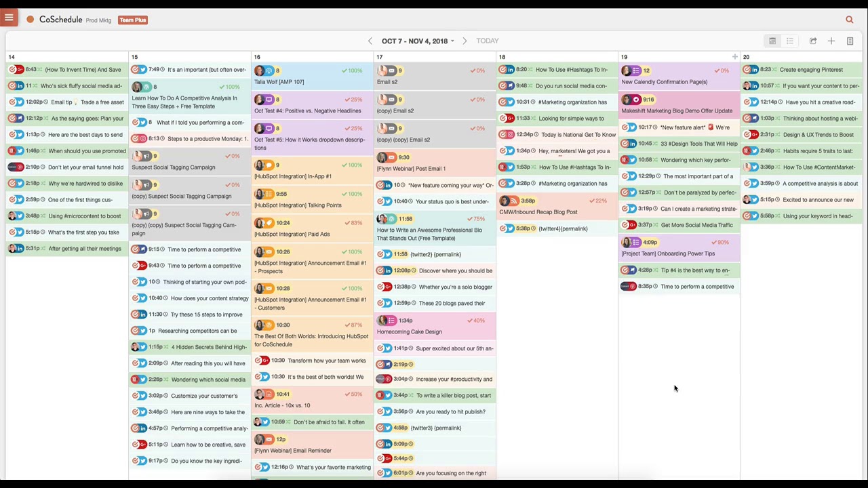Open 2:10p 'Don't let your email funnel hold'
The image size is (868, 488).
(66, 167)
